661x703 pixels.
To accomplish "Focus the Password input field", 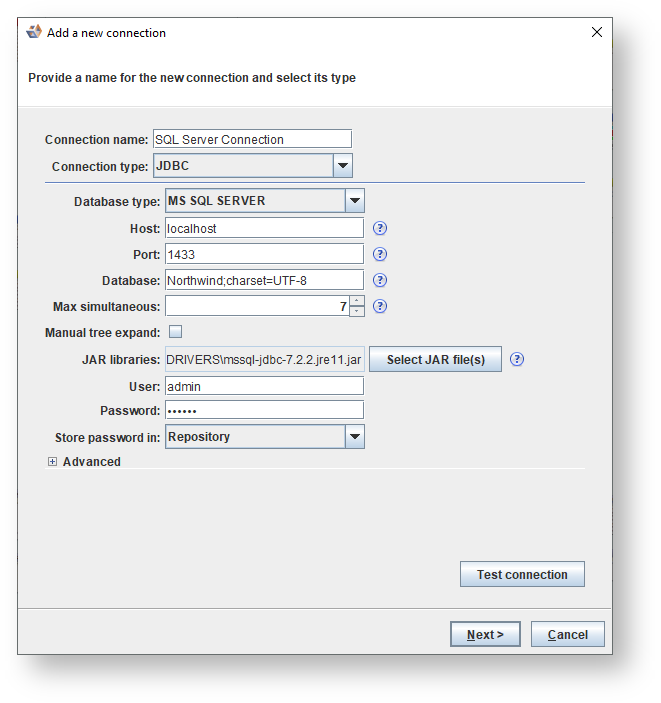I will tap(264, 410).
